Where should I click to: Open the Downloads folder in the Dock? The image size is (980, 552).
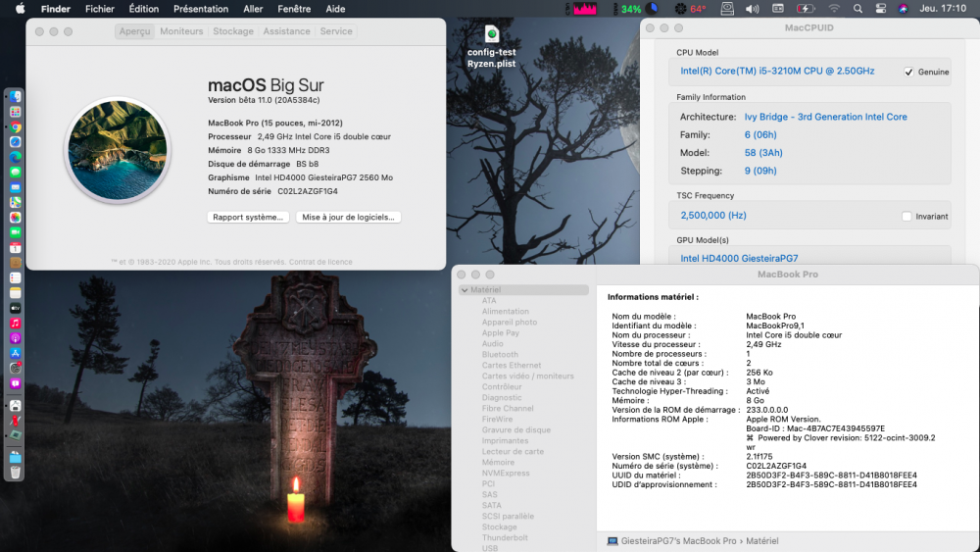click(15, 457)
